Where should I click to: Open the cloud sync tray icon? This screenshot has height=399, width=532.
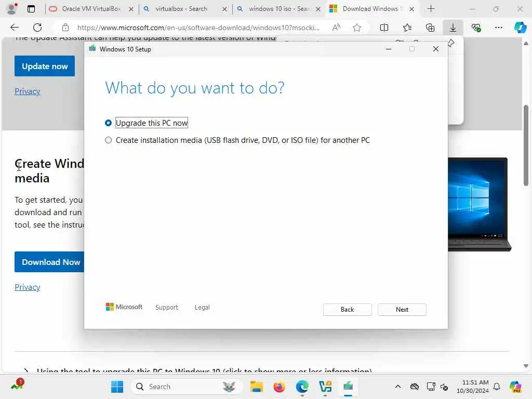414,387
